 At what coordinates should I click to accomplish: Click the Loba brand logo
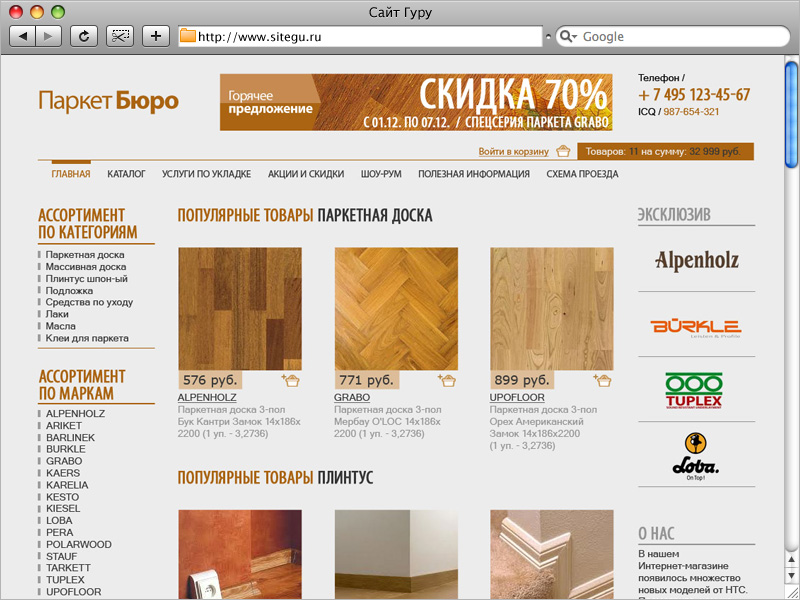695,457
